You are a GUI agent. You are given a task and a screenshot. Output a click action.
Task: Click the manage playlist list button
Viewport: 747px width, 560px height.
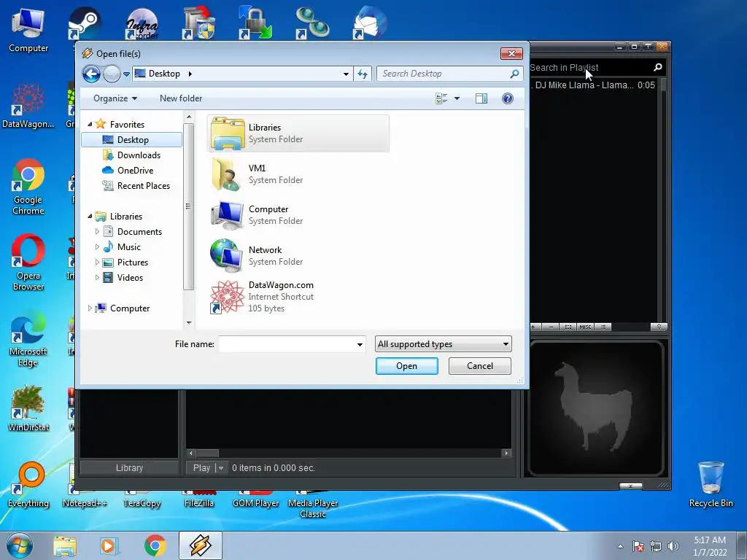coord(603,327)
